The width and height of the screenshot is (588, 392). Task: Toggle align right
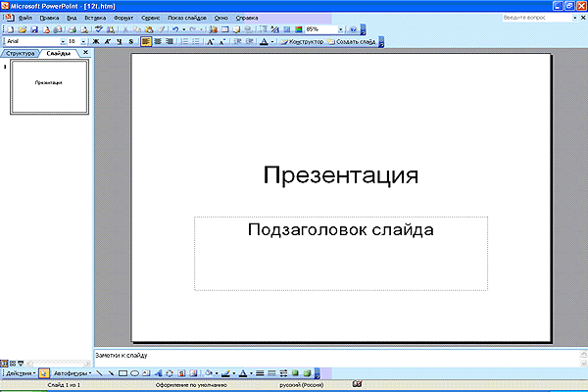170,41
